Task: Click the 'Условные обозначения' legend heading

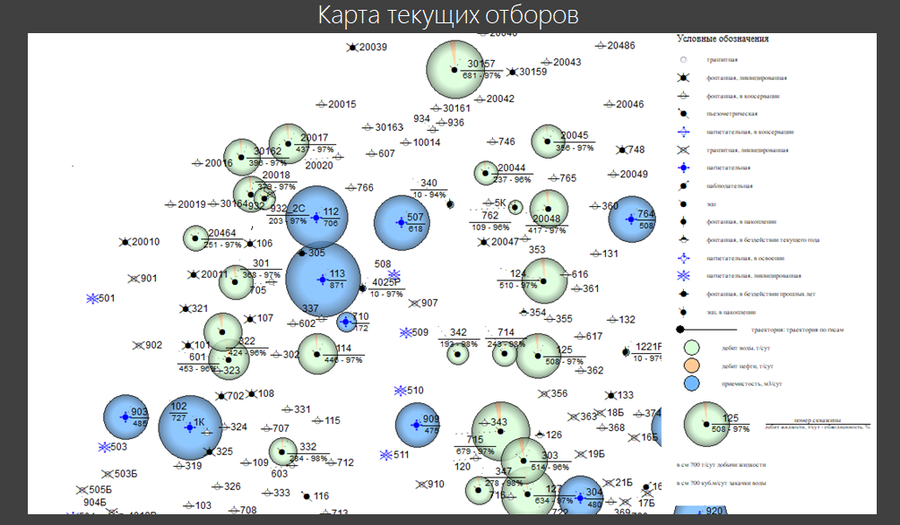Action: (x=723, y=39)
